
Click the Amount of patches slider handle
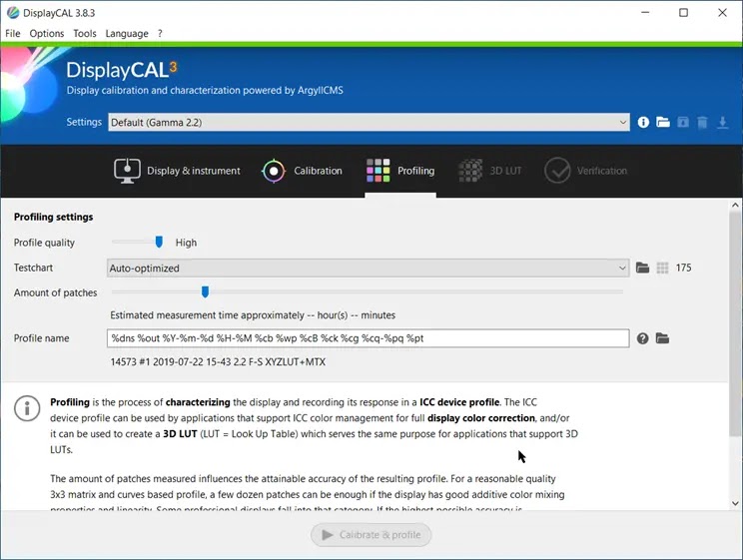(205, 291)
